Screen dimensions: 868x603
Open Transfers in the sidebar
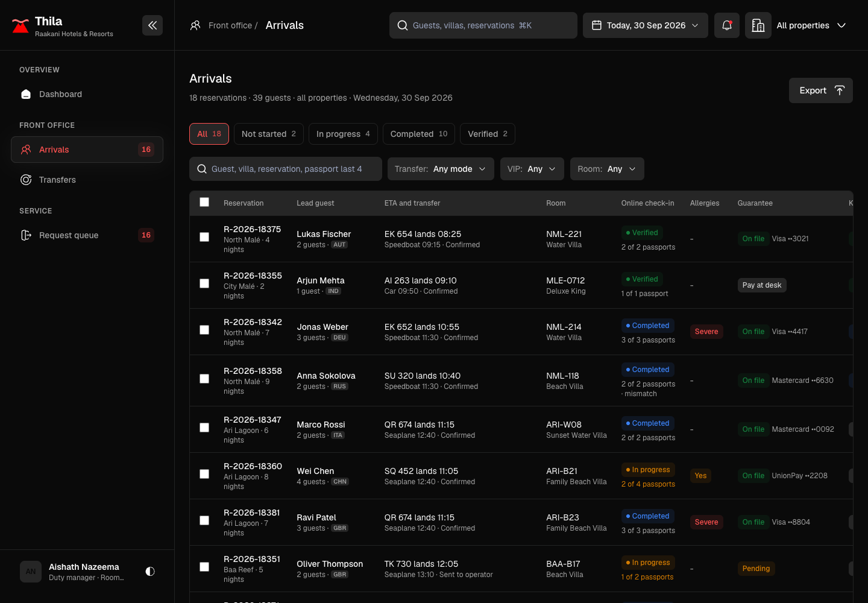pos(87,180)
